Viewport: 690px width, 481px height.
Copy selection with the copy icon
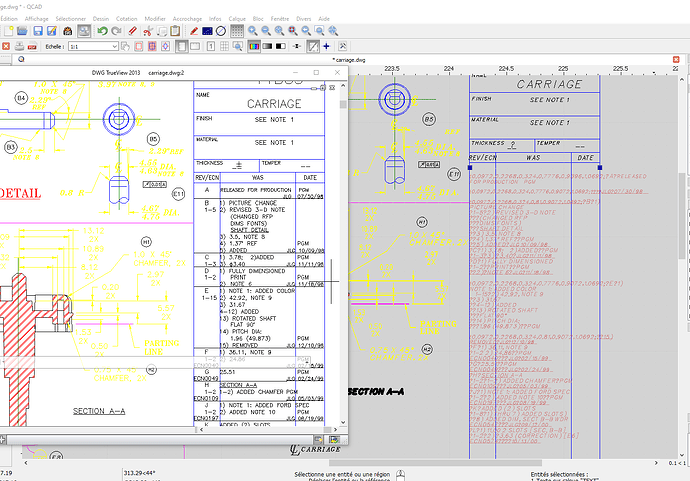[x=161, y=31]
